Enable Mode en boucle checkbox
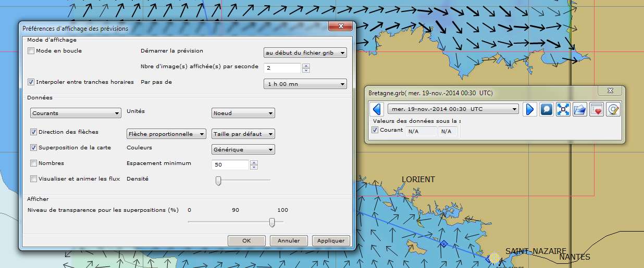Screen dimensions: 644x268 [31, 51]
